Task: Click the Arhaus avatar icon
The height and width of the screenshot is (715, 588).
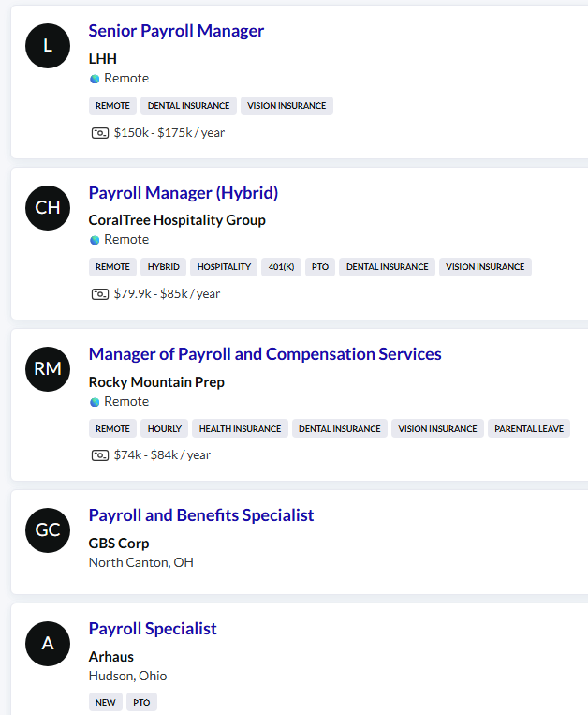Action: (48, 644)
